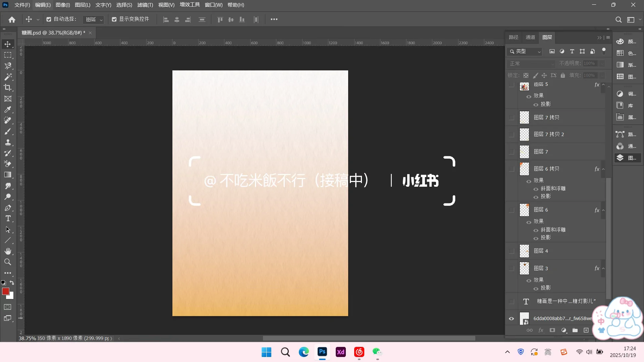644x362 pixels.
Task: Select the Horizontal Type tool
Action: tap(8, 219)
